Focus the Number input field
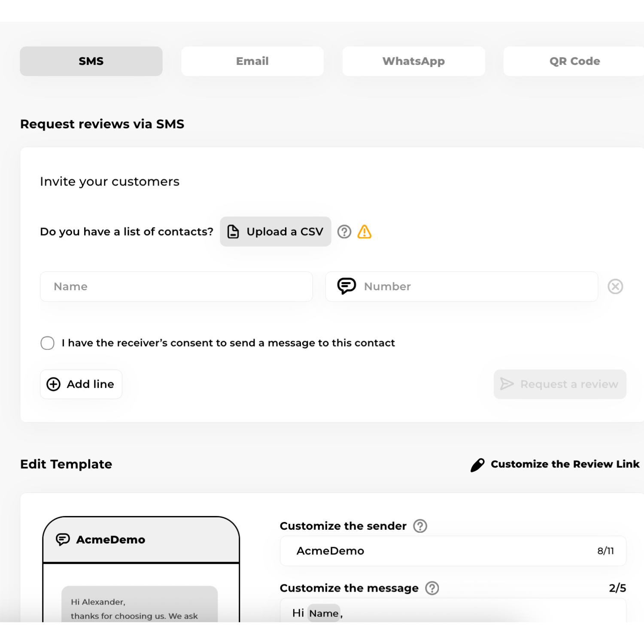The width and height of the screenshot is (644, 644). 462,286
